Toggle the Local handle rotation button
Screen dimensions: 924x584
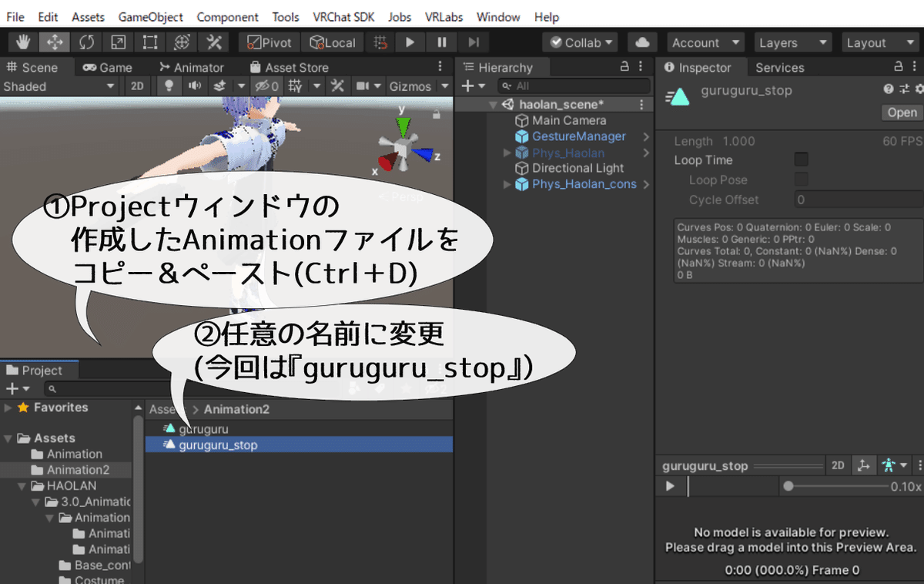click(x=332, y=42)
